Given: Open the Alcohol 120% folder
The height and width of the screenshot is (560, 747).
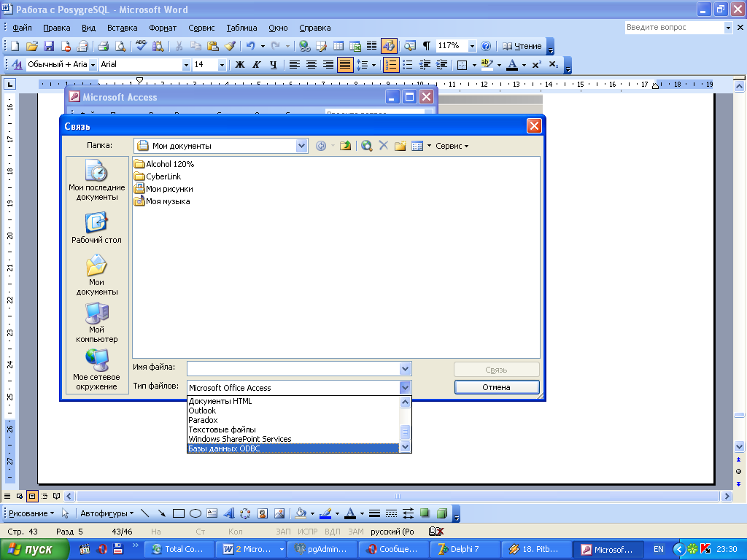Looking at the screenshot, I should pyautogui.click(x=164, y=164).
